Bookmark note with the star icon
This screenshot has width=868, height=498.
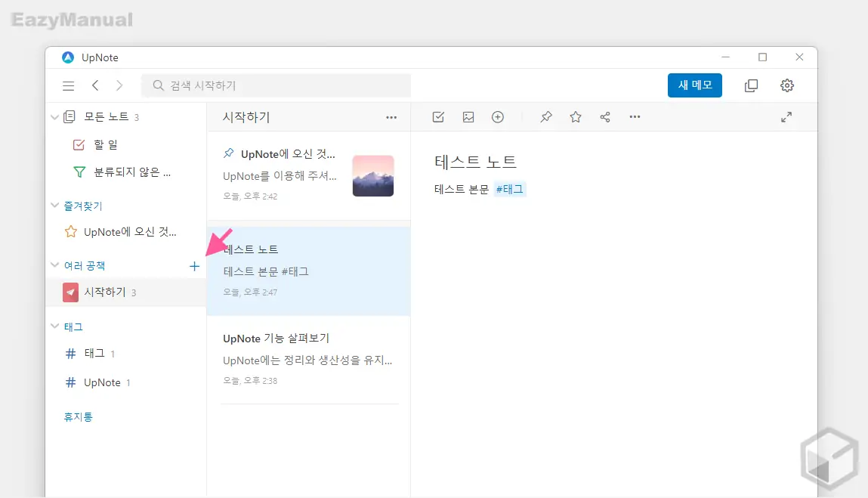pos(576,117)
